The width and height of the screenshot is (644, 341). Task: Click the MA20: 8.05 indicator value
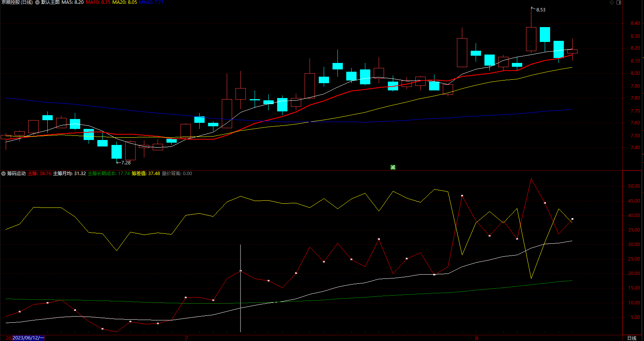(x=124, y=2)
